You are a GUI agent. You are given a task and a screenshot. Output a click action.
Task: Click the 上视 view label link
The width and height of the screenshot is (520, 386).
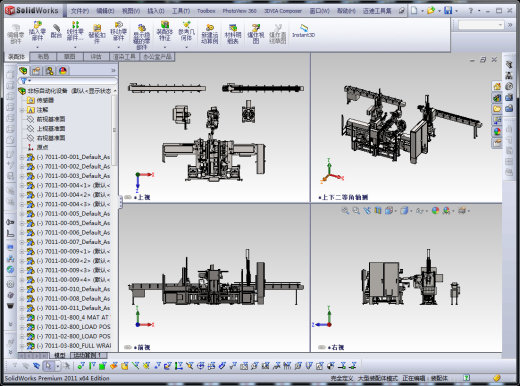144,197
